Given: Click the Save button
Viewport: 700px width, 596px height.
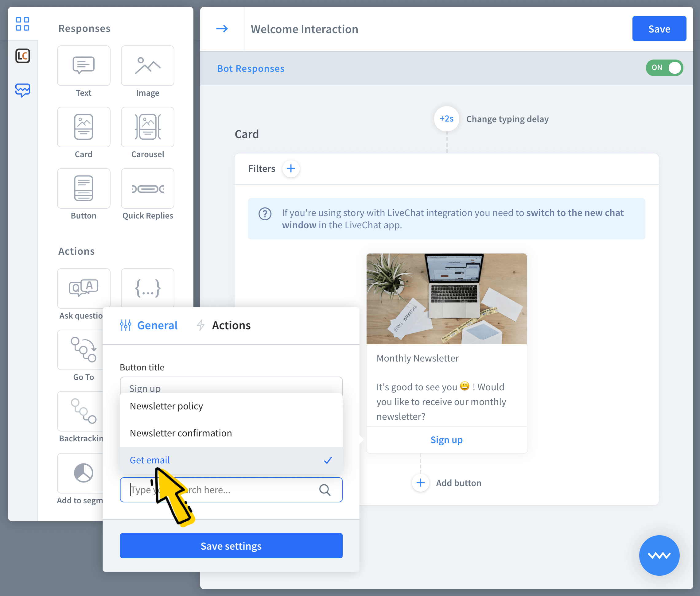Looking at the screenshot, I should tap(659, 29).
